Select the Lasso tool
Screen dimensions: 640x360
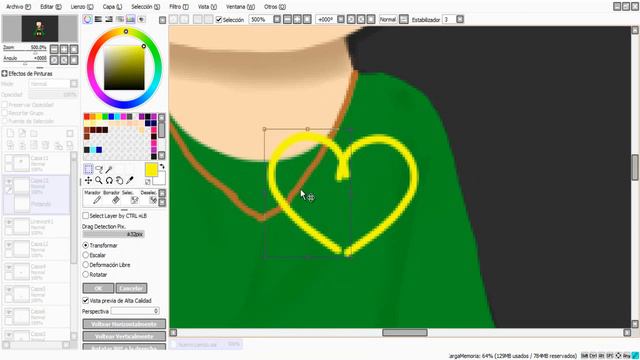[99, 169]
